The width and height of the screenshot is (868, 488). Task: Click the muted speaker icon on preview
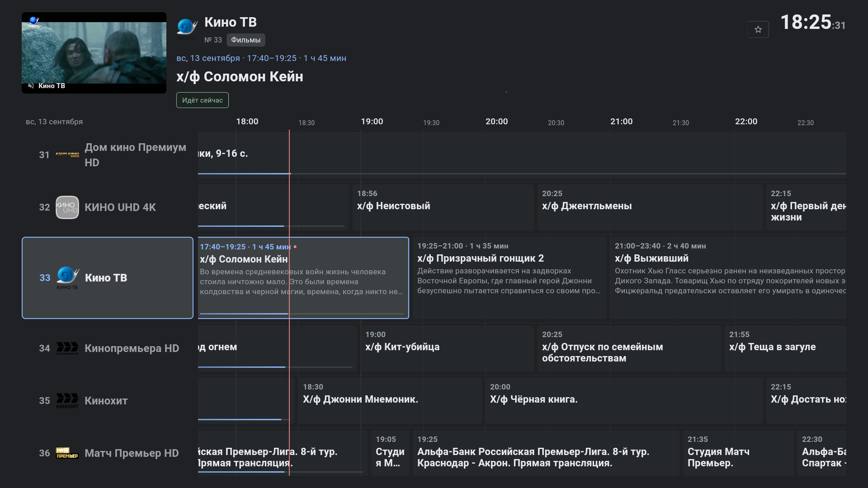coord(31,86)
